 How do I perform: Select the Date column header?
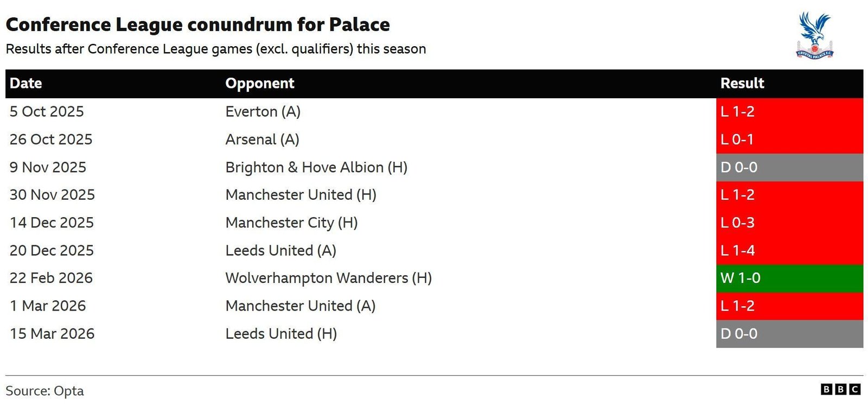point(26,84)
